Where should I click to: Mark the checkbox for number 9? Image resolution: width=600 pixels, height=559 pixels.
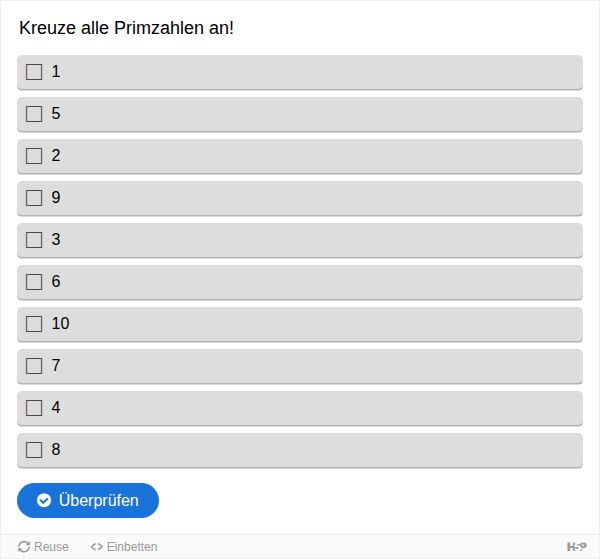click(x=34, y=198)
